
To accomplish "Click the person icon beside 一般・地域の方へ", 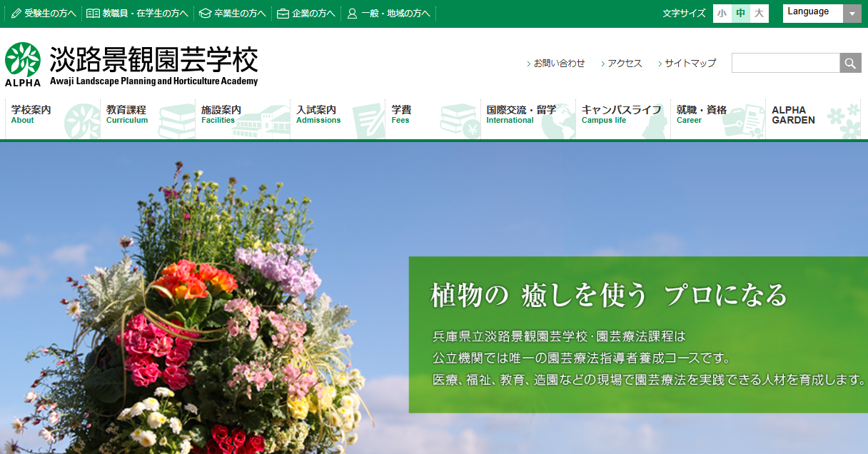I will point(352,14).
